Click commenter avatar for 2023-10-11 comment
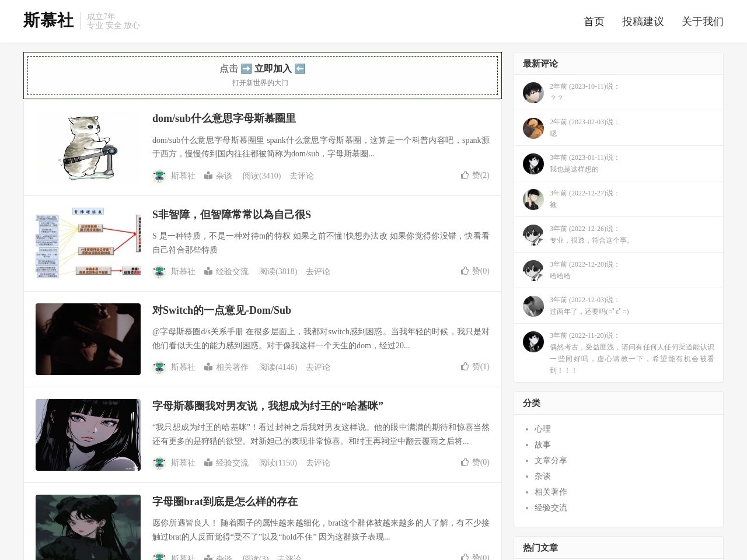Image resolution: width=747 pixels, height=560 pixels. (533, 93)
